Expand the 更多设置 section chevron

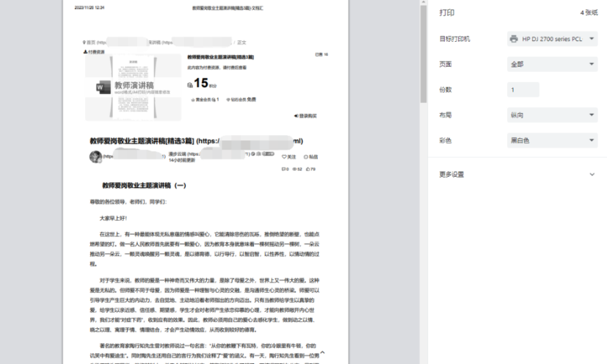pos(592,174)
